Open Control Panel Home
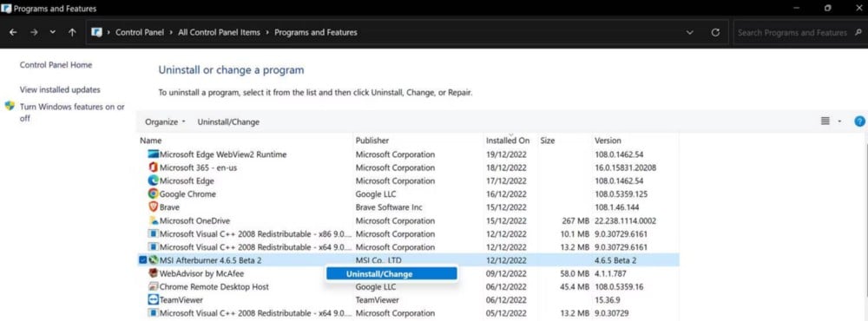The image size is (868, 321). [x=56, y=65]
